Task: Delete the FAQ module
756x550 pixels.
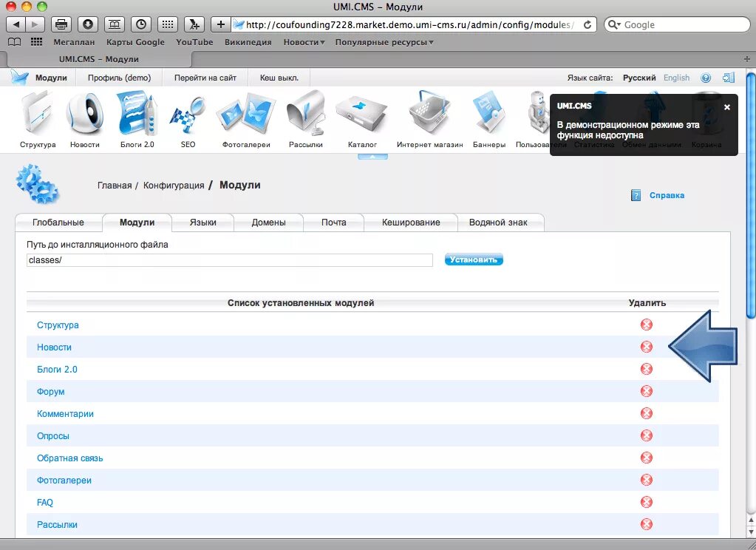Action: point(647,502)
